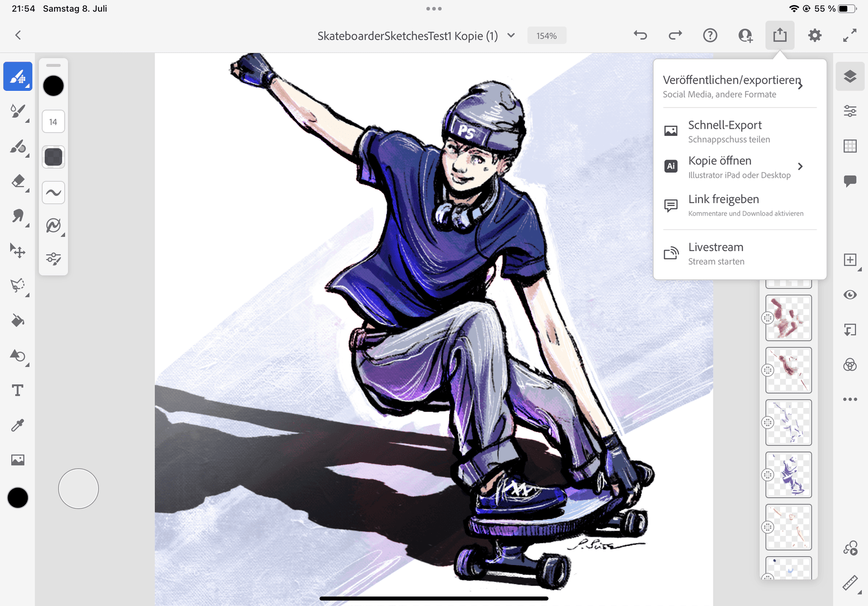
Task: Select the Eyedropper tool
Action: point(18,425)
